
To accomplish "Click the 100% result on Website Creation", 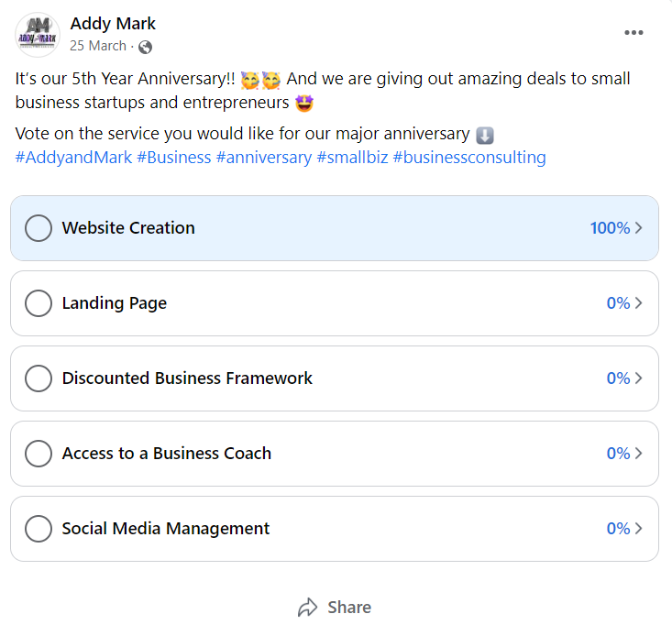I will [610, 228].
